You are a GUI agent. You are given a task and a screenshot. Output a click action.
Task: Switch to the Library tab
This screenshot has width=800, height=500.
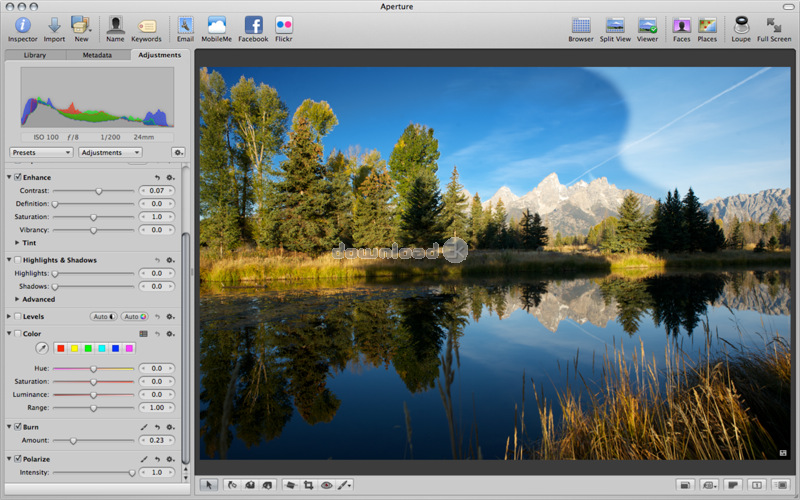(x=34, y=55)
